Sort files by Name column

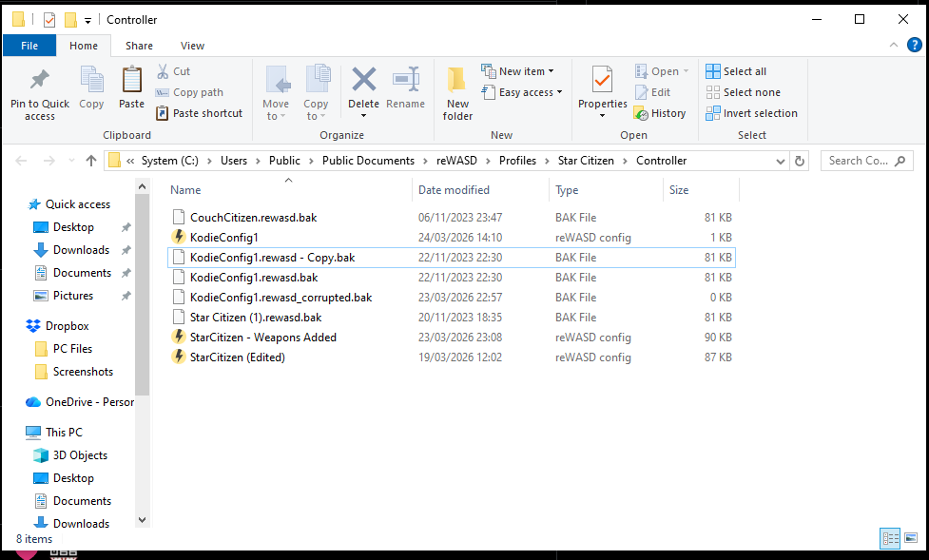click(185, 190)
